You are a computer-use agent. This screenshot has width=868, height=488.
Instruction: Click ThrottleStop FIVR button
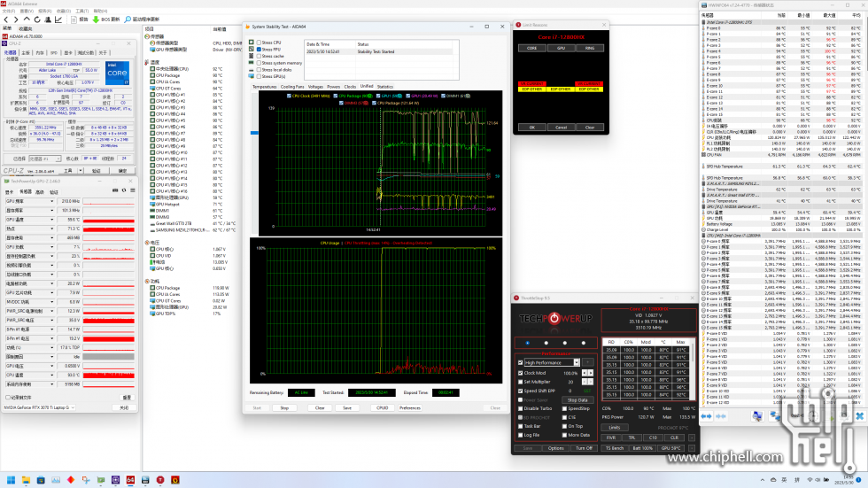coord(611,438)
